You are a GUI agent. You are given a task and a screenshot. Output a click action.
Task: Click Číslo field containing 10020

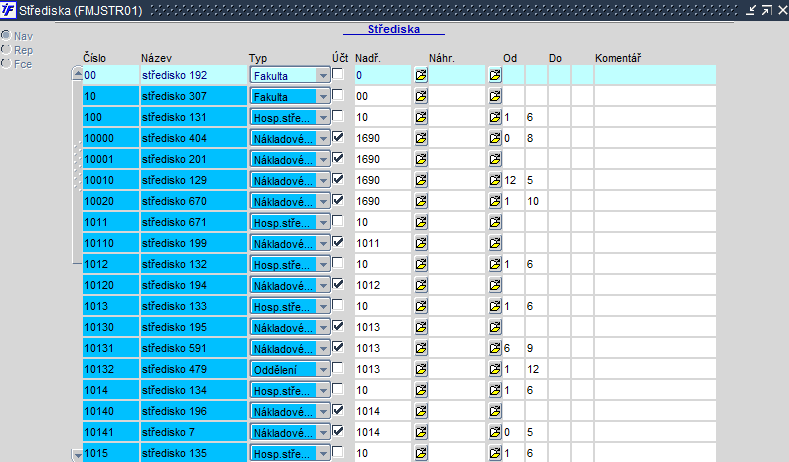click(111, 201)
